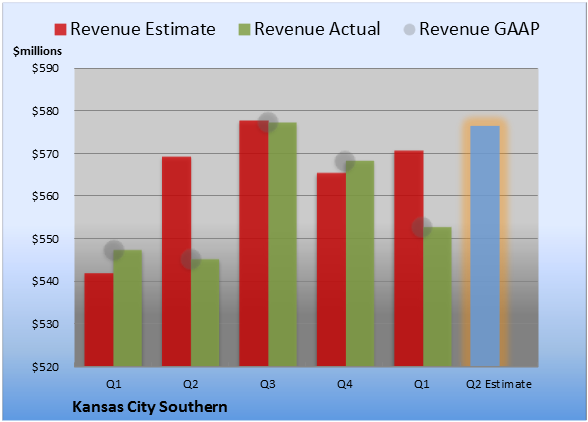Select the red estimate bar above Q2
The height and width of the screenshot is (422, 588).
(x=176, y=261)
